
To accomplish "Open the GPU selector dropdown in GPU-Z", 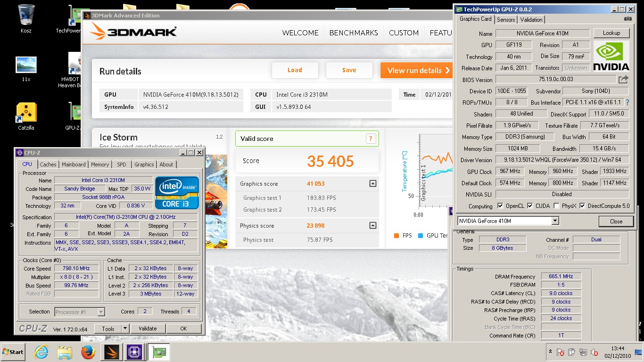I will [x=555, y=221].
